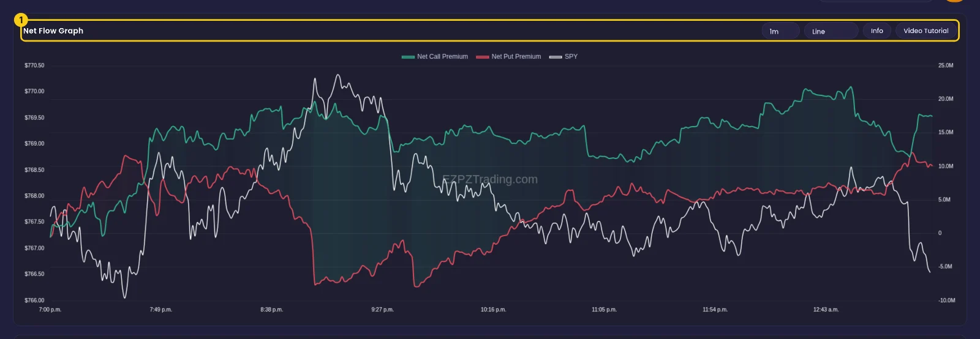The height and width of the screenshot is (339, 980).
Task: Click the 11:54 p.m. time axis label
Action: coord(715,310)
